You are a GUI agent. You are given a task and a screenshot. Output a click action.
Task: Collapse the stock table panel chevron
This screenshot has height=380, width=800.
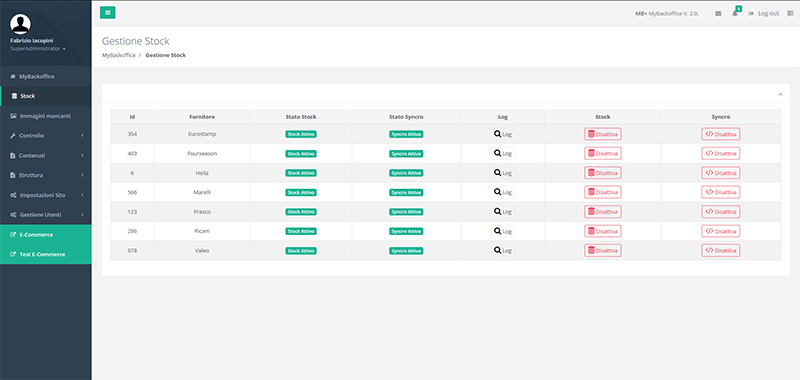[x=780, y=94]
